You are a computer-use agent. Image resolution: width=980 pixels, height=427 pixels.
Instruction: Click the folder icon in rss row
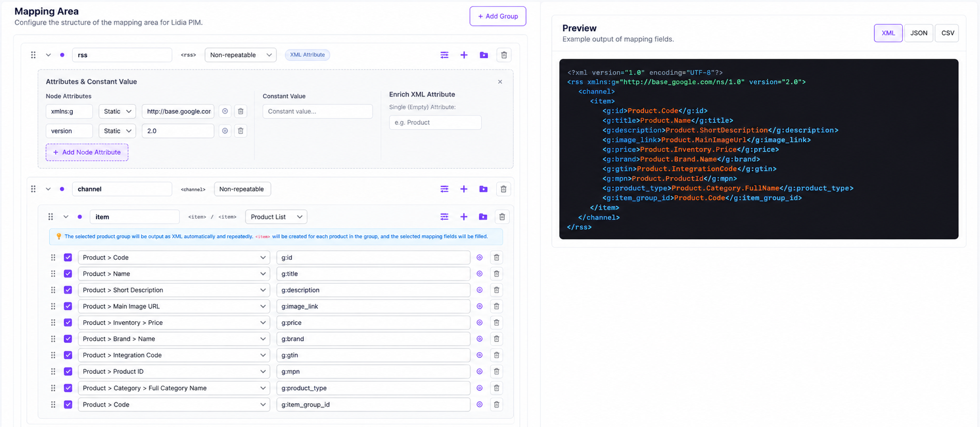click(484, 55)
